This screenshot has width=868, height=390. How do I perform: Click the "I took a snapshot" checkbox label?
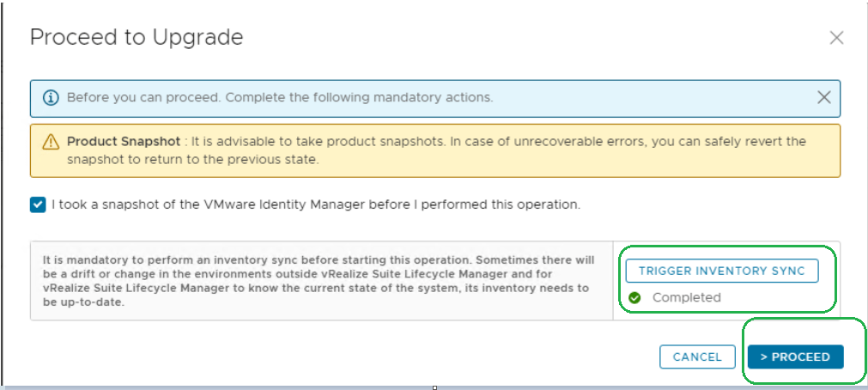pos(316,205)
